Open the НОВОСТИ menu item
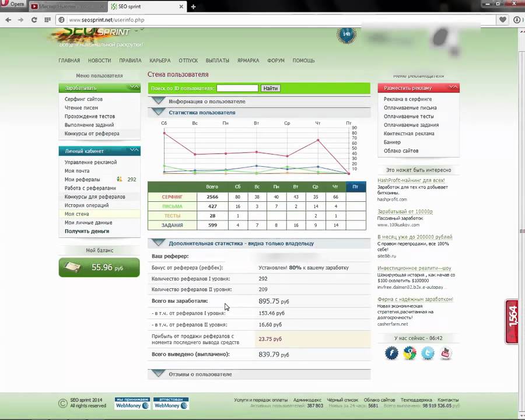Screen dimensions: 525x420 click(99, 61)
